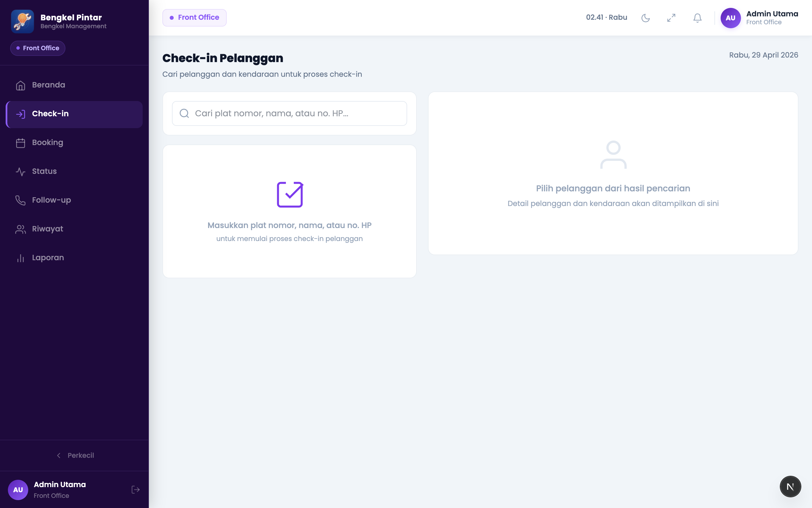This screenshot has height=508, width=812.
Task: Click the Follow-up phone icon
Action: [x=21, y=201]
